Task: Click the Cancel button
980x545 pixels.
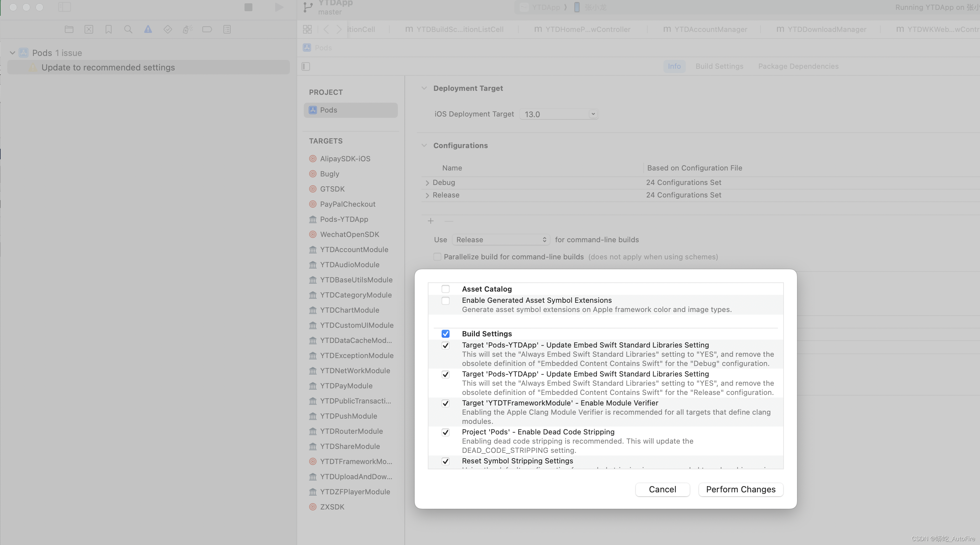Action: tap(662, 489)
